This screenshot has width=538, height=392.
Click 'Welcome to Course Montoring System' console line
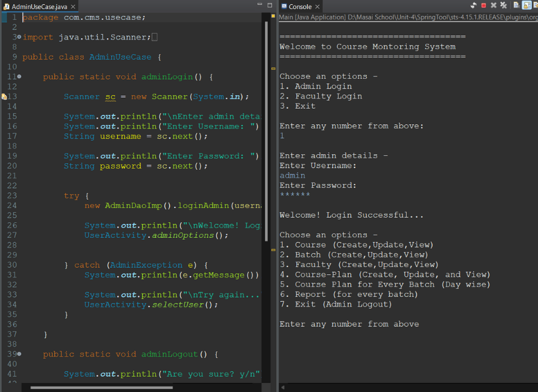point(367,47)
